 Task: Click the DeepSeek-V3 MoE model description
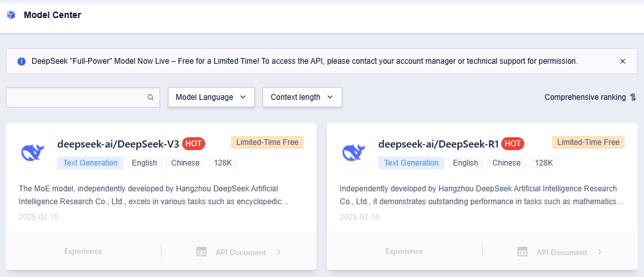[x=154, y=195]
